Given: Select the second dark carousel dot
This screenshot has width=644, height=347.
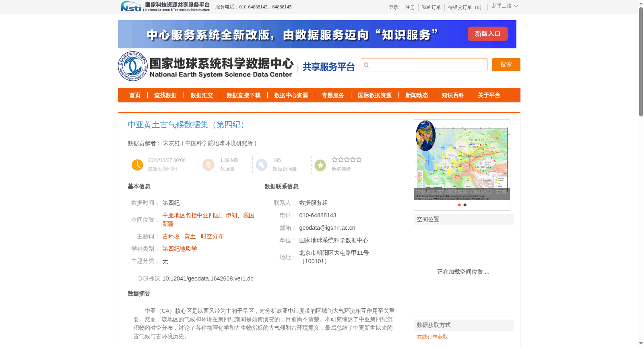Looking at the screenshot, I should tap(465, 205).
